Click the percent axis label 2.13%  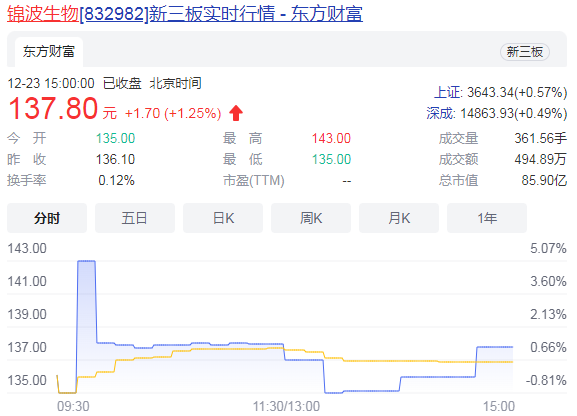click(x=548, y=314)
